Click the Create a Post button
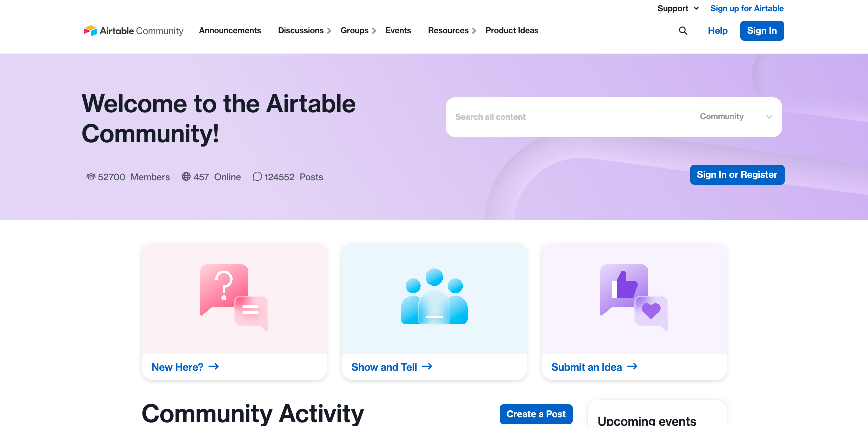The width and height of the screenshot is (868, 426). click(536, 414)
